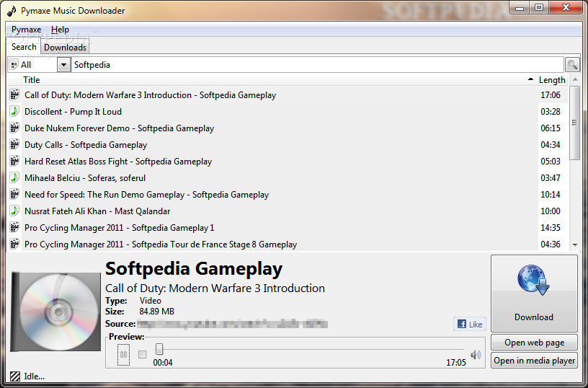588x388 pixels.
Task: Click video icon beside Softpedia Gameplay 1 row
Action: [x=14, y=227]
